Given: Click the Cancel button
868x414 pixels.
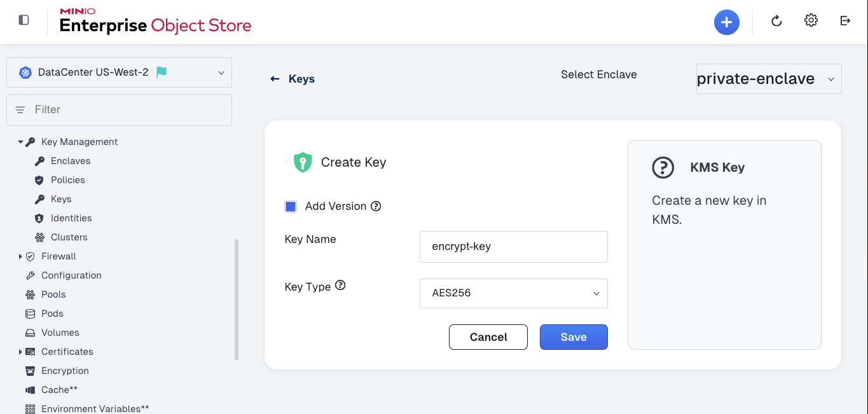Looking at the screenshot, I should (488, 337).
